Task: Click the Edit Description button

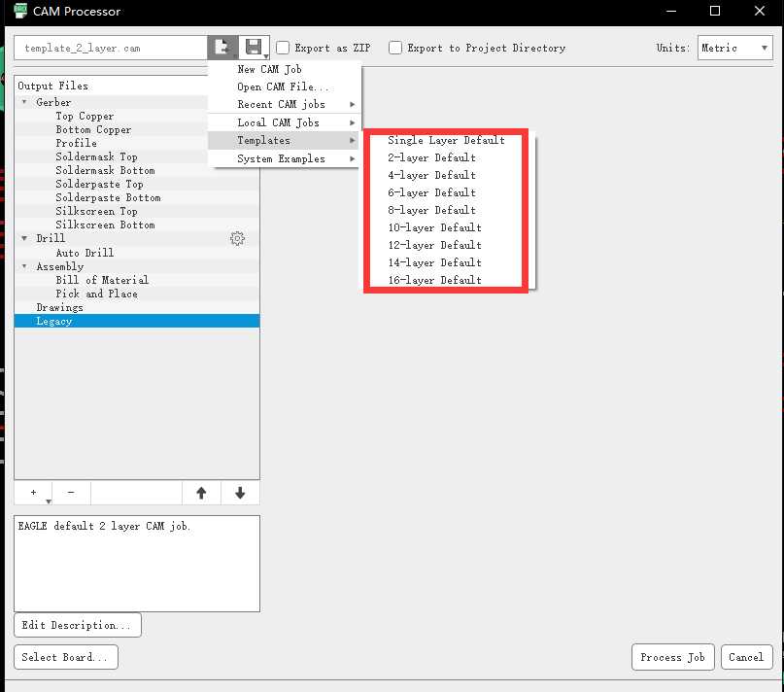Action: [78, 625]
